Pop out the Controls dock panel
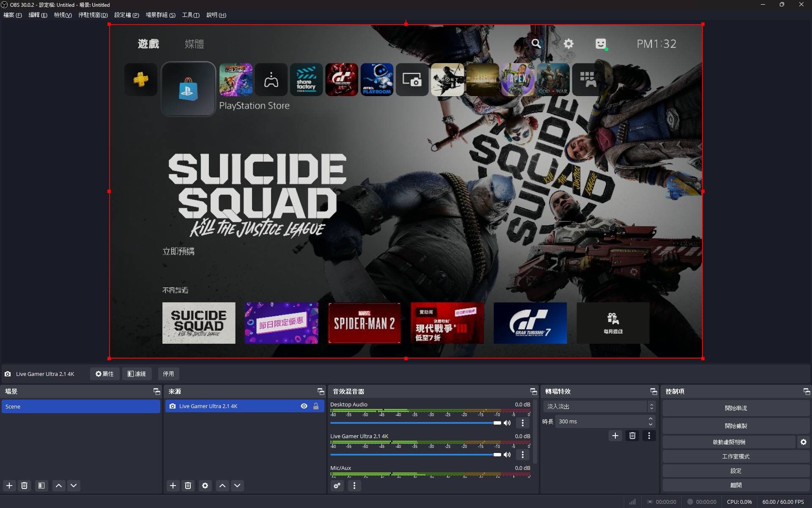812x508 pixels. pos(807,392)
